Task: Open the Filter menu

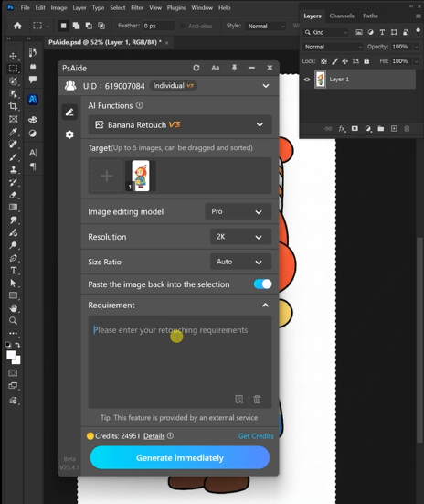Action: 137,7
